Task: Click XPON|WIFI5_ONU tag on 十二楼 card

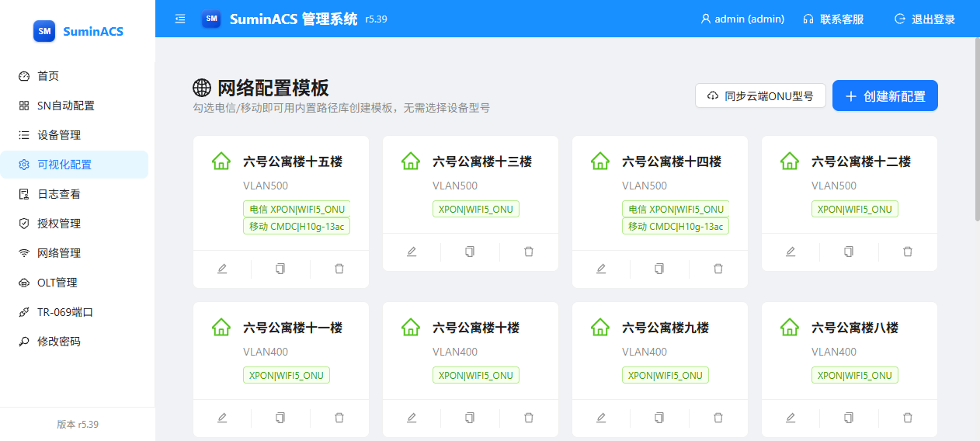Action: [855, 209]
